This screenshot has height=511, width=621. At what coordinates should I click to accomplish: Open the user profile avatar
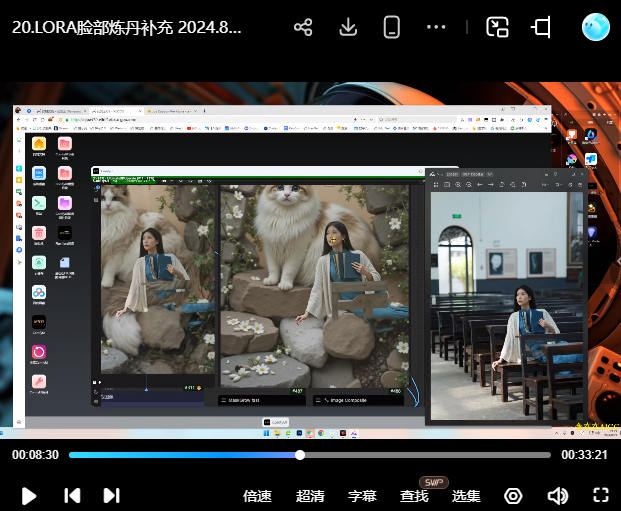596,27
